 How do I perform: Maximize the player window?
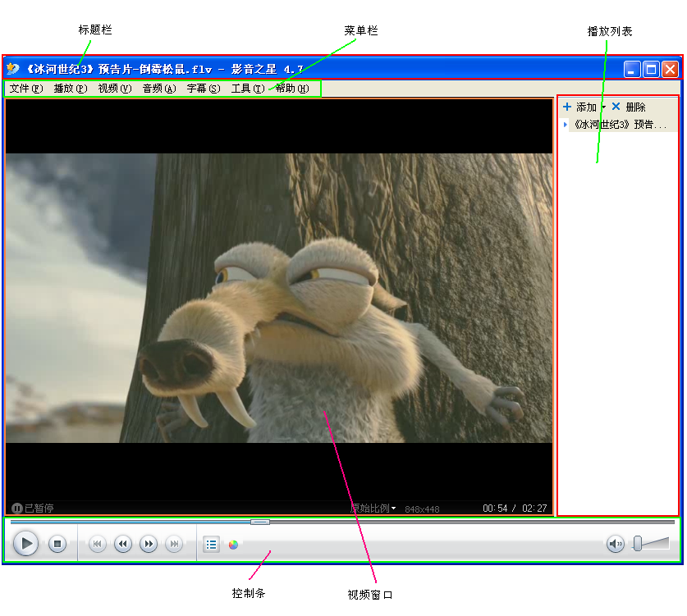[x=651, y=69]
